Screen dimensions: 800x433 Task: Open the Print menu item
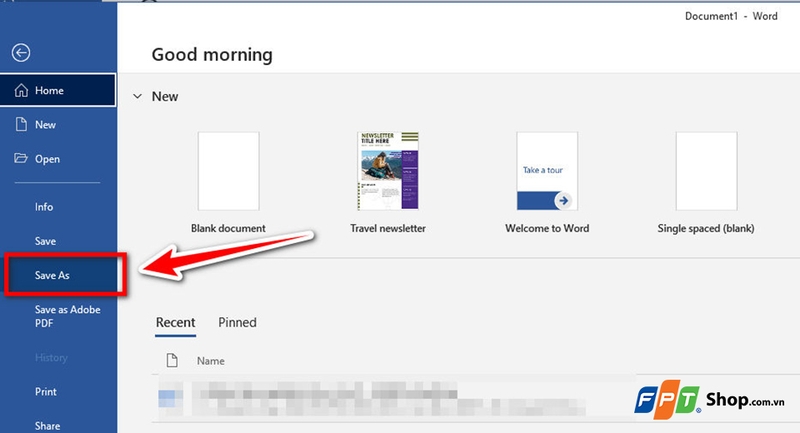tap(46, 392)
